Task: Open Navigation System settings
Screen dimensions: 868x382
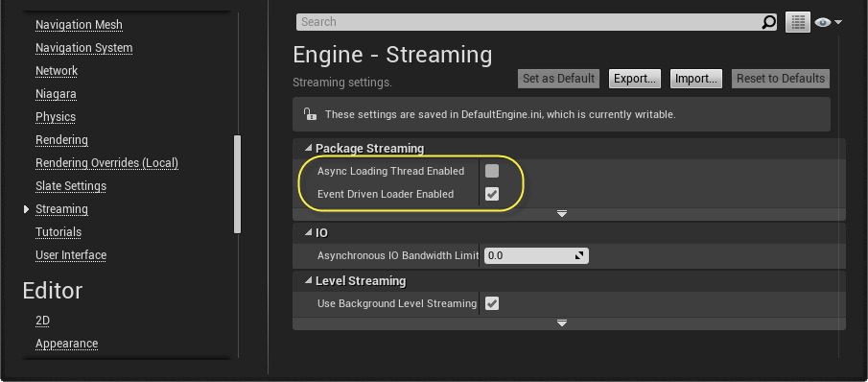Action: [x=84, y=48]
